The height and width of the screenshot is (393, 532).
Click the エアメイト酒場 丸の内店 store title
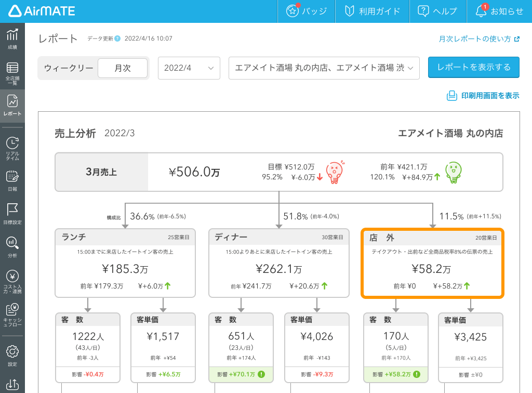point(450,134)
